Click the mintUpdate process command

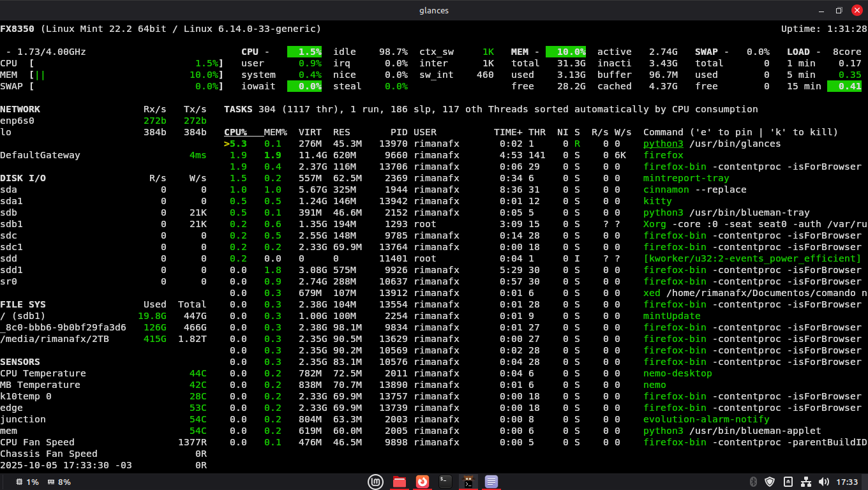[x=671, y=316]
